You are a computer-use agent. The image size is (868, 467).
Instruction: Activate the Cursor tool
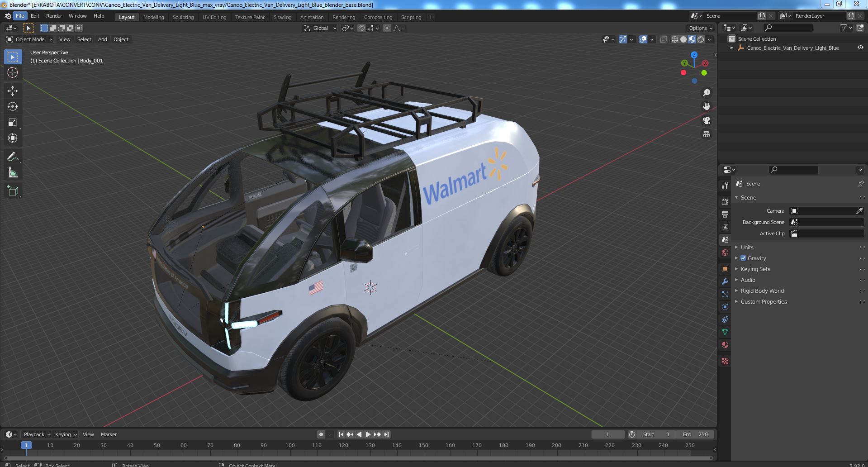(x=13, y=72)
